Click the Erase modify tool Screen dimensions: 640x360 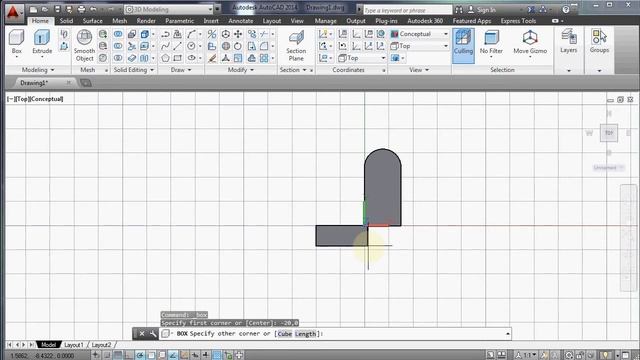[212, 58]
